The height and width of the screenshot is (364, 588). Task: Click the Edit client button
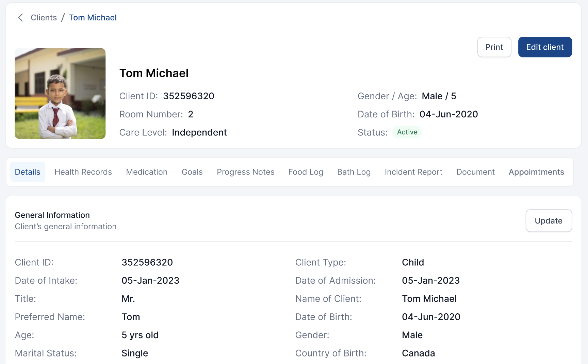pyautogui.click(x=545, y=47)
